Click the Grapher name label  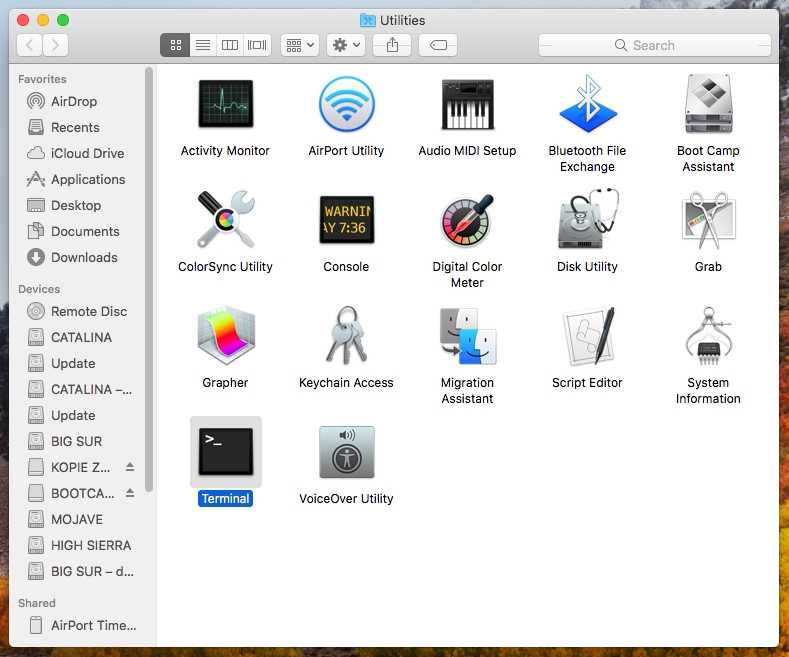click(x=225, y=383)
